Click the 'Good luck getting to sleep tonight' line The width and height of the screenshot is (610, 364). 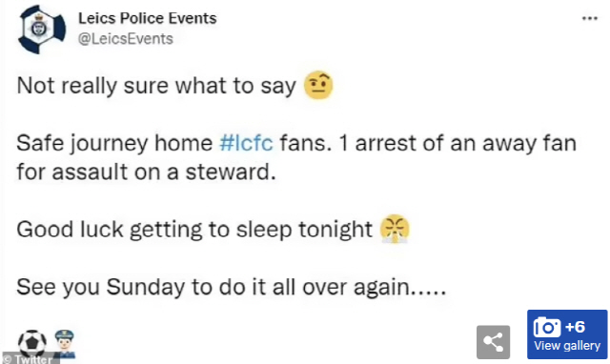click(x=194, y=230)
